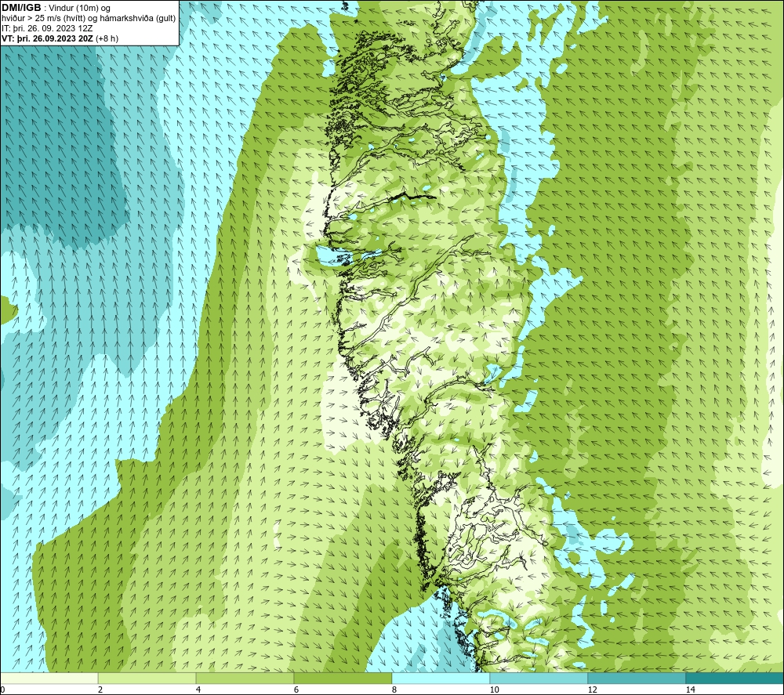
Task: Click 'hviður > 25 m/s (hvítt)' legend line
Action: point(89,19)
